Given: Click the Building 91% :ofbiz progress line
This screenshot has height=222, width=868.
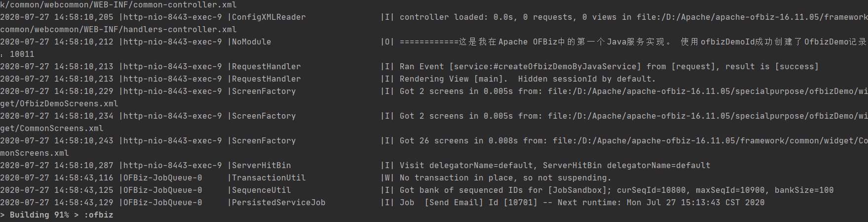Looking at the screenshot, I should 57,215.
